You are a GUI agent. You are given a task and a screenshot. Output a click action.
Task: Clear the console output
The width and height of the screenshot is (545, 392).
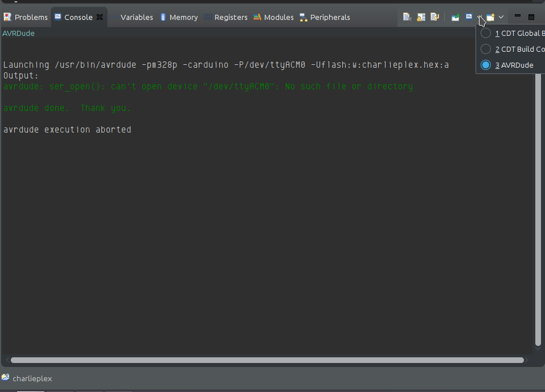407,17
